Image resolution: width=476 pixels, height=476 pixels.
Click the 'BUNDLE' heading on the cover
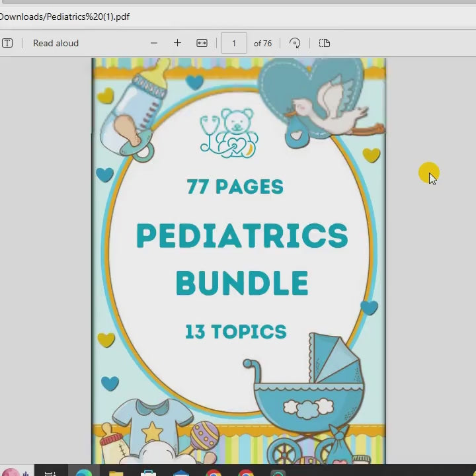coord(242,283)
